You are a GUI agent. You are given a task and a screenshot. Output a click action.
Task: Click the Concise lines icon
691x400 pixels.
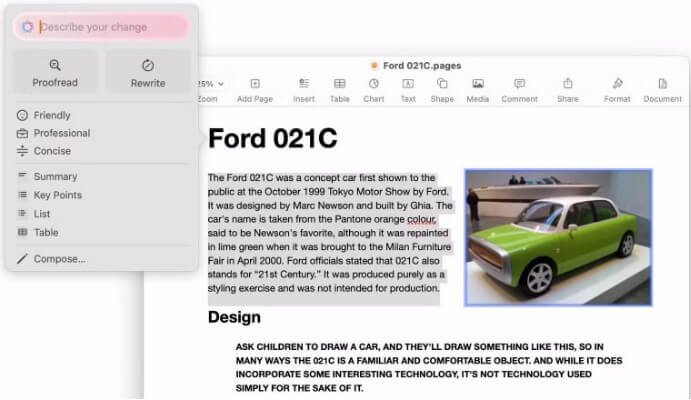22,151
